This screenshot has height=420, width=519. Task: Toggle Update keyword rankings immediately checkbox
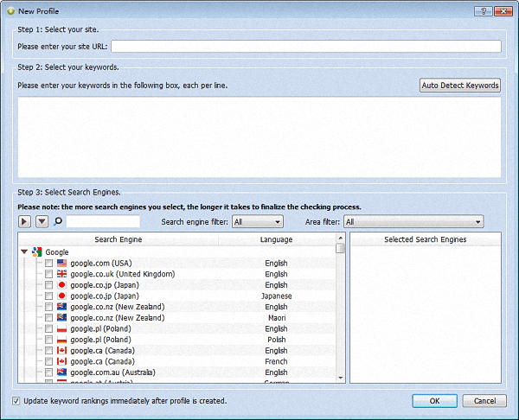[x=17, y=401]
